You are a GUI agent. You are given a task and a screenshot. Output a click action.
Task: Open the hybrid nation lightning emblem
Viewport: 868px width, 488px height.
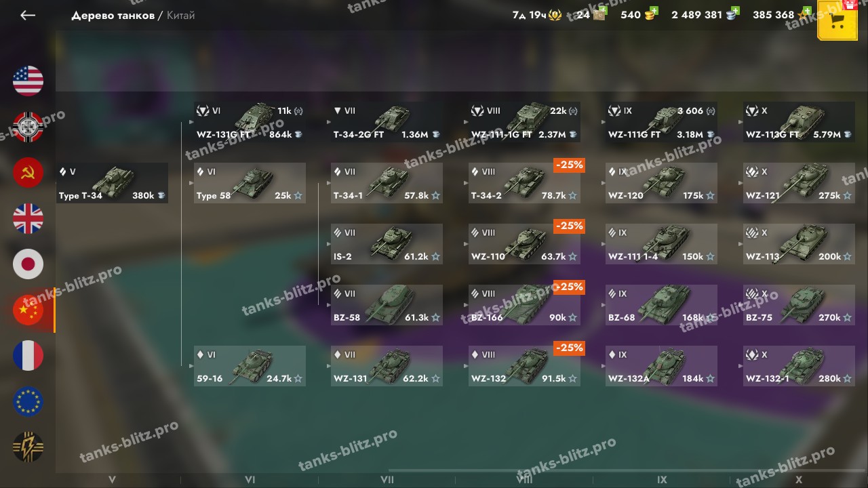28,447
